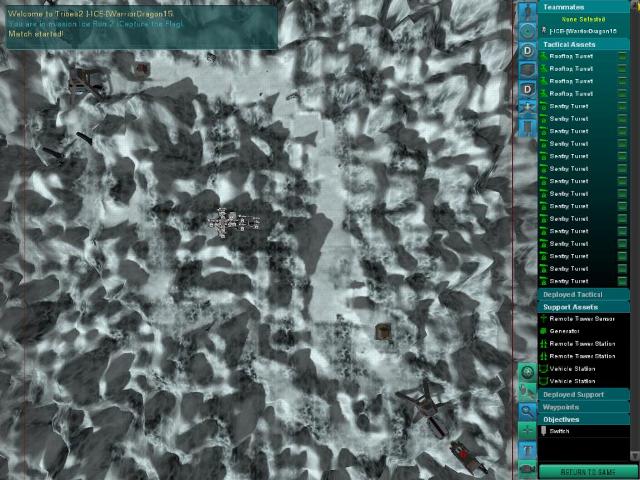Toggle the topmost Sentry Turret's green control box

tap(622, 106)
